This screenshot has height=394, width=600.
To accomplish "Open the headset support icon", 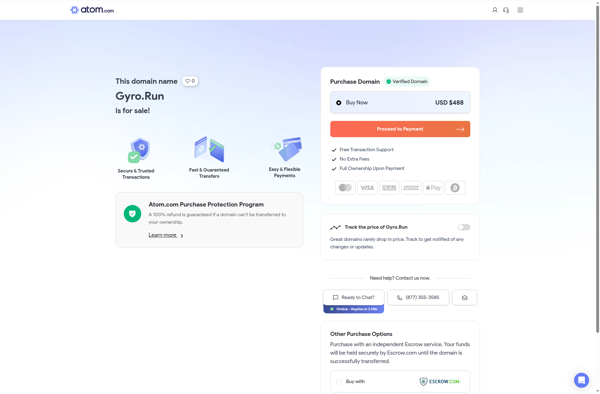I will pos(506,10).
